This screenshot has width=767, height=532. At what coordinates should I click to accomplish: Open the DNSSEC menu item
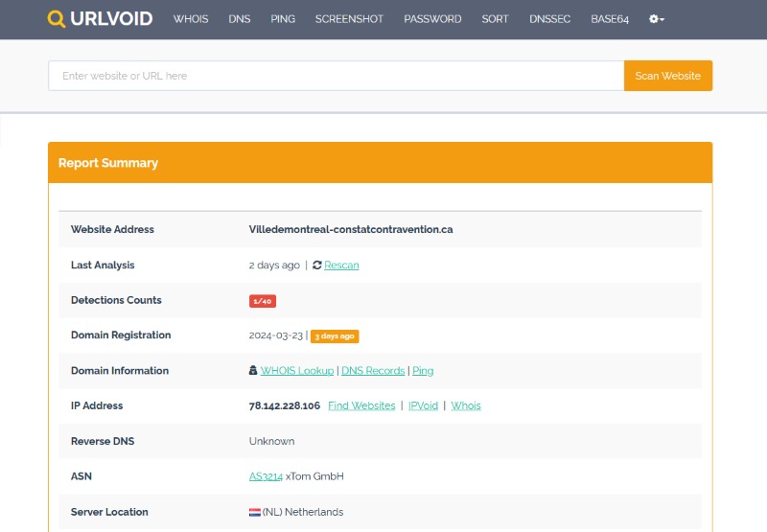(549, 19)
